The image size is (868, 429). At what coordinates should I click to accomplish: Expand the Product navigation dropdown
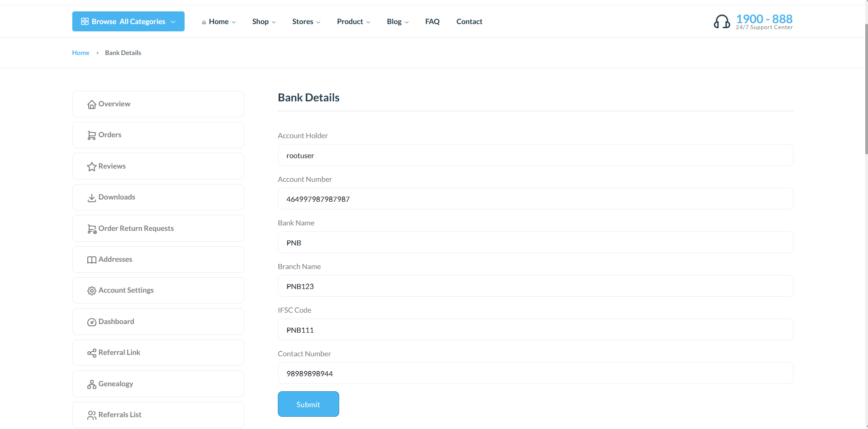point(354,21)
